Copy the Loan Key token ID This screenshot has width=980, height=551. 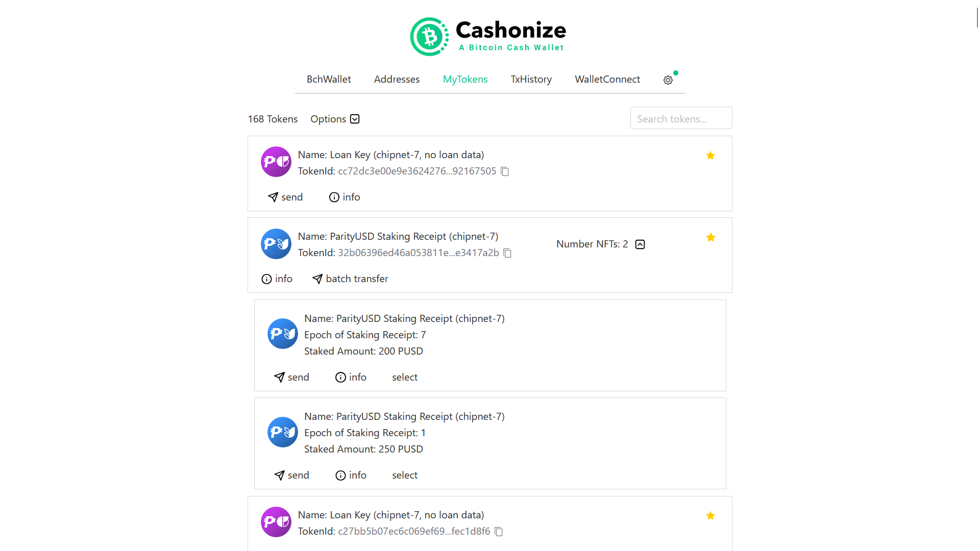tap(504, 171)
